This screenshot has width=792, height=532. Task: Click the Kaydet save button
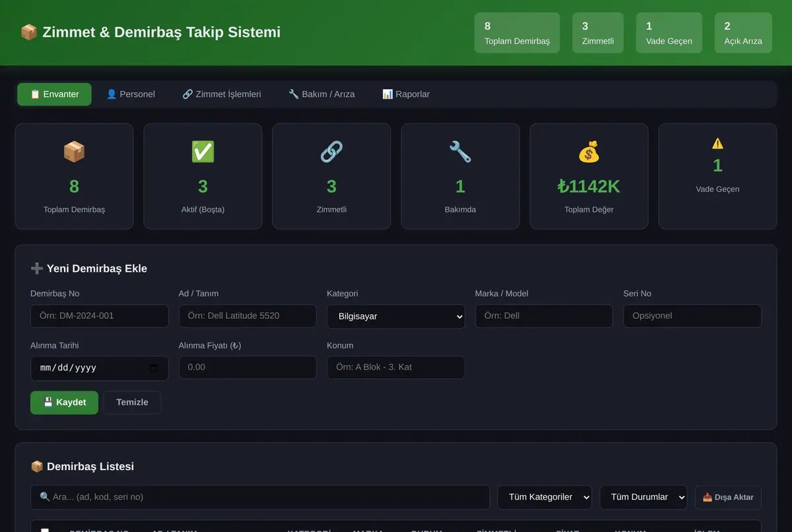[x=64, y=403]
